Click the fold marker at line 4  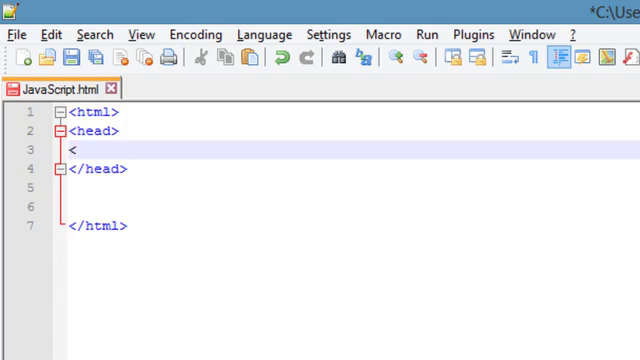pos(60,169)
